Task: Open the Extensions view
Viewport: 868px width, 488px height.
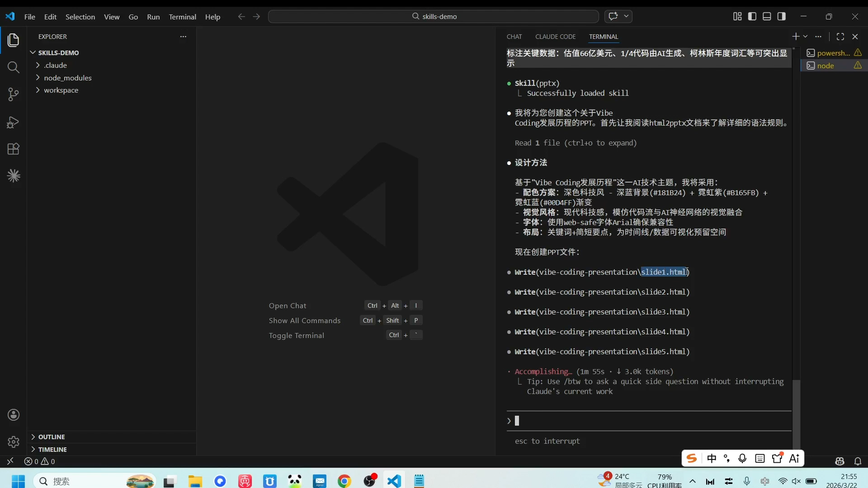Action: pyautogui.click(x=14, y=149)
